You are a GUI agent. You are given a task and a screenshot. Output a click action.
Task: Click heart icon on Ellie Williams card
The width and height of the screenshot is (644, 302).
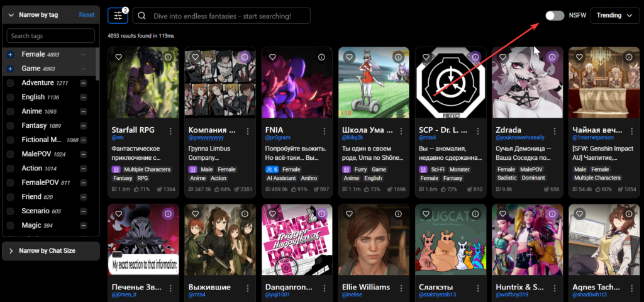348,214
